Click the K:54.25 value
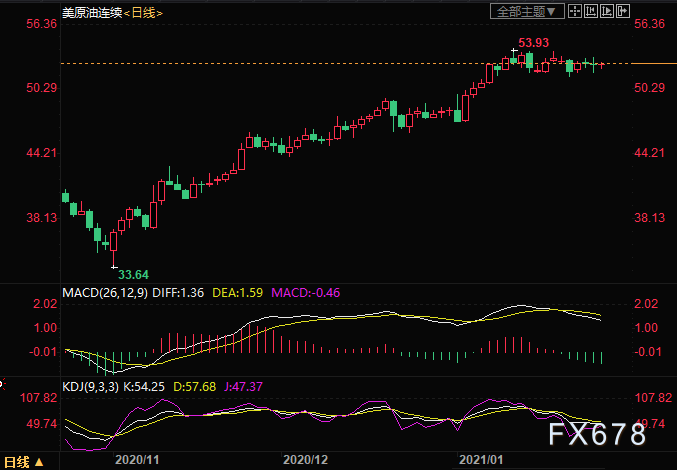This screenshot has height=470, width=677. coord(144,386)
